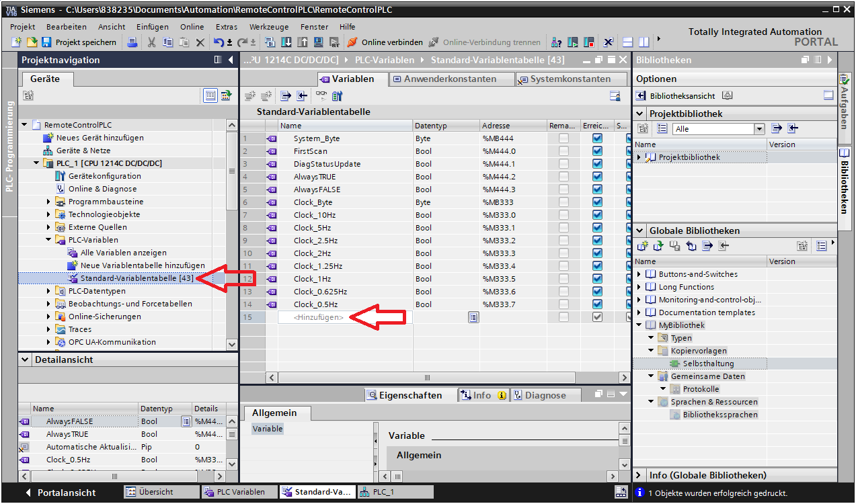This screenshot has width=856, height=504.
Task: Switch to the Systemkonstanten tab
Action: 570,79
